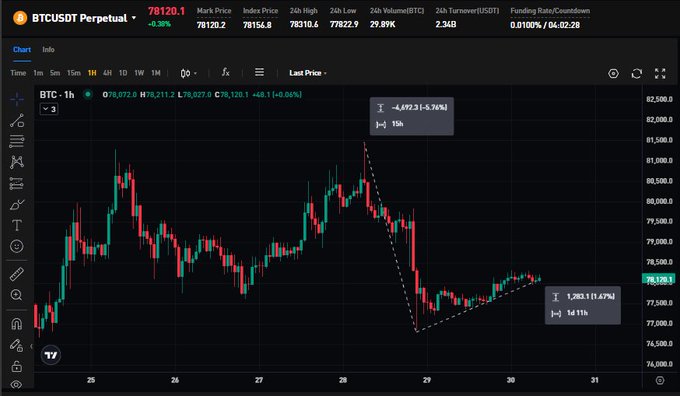Select the 1W timeframe

click(x=139, y=73)
